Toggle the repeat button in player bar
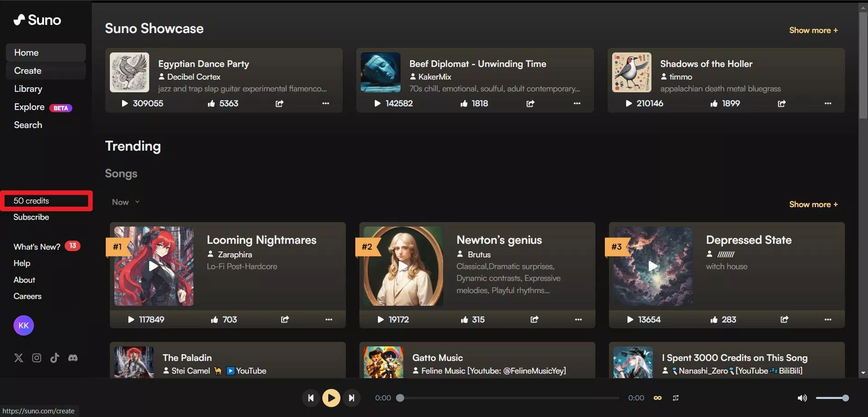 click(675, 398)
